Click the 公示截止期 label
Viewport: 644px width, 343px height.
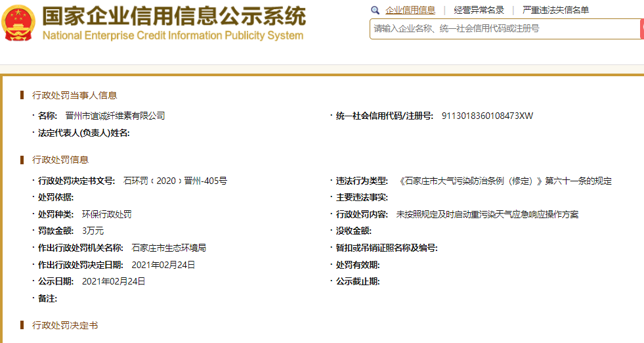[x=358, y=281]
